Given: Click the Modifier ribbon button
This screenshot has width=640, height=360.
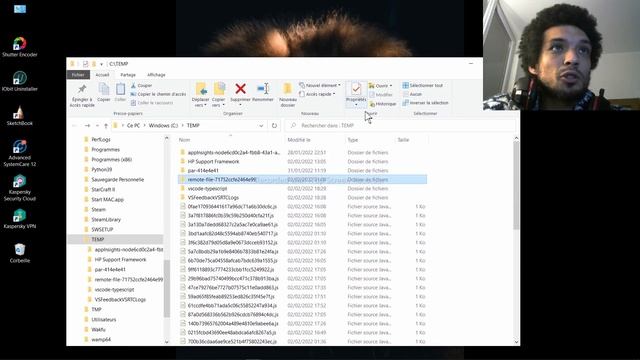Looking at the screenshot, I should [x=381, y=95].
